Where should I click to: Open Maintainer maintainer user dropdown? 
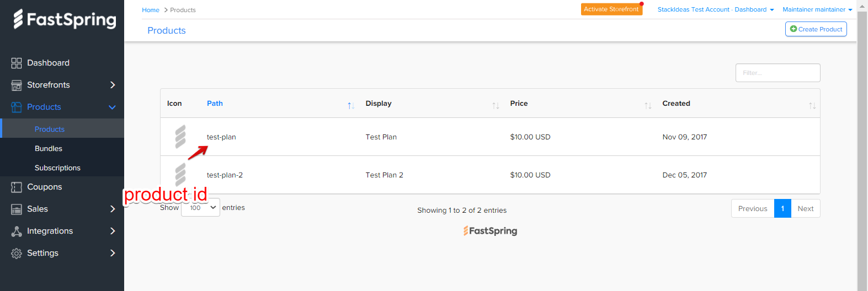click(x=817, y=9)
